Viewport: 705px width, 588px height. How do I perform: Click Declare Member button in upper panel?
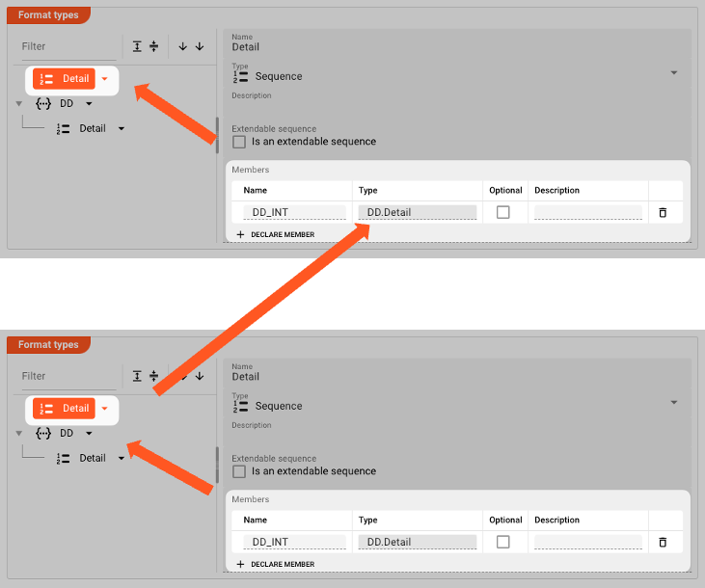tap(275, 234)
